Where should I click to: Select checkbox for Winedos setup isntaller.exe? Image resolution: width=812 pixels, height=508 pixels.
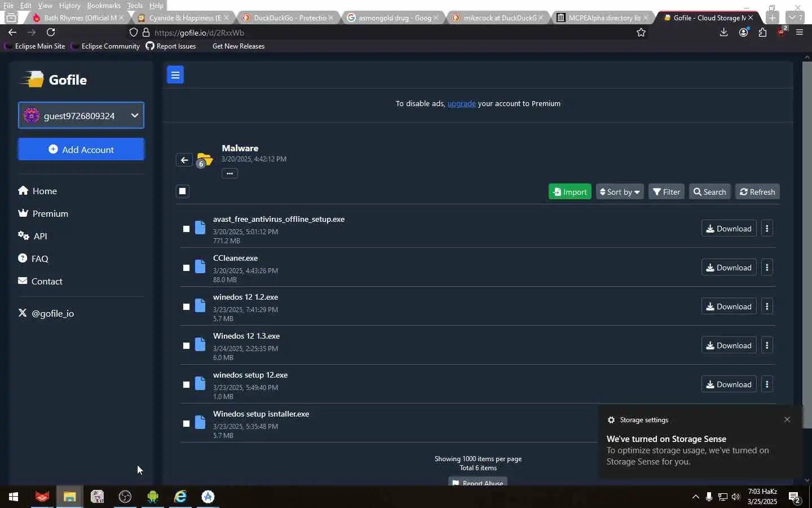[x=186, y=424]
